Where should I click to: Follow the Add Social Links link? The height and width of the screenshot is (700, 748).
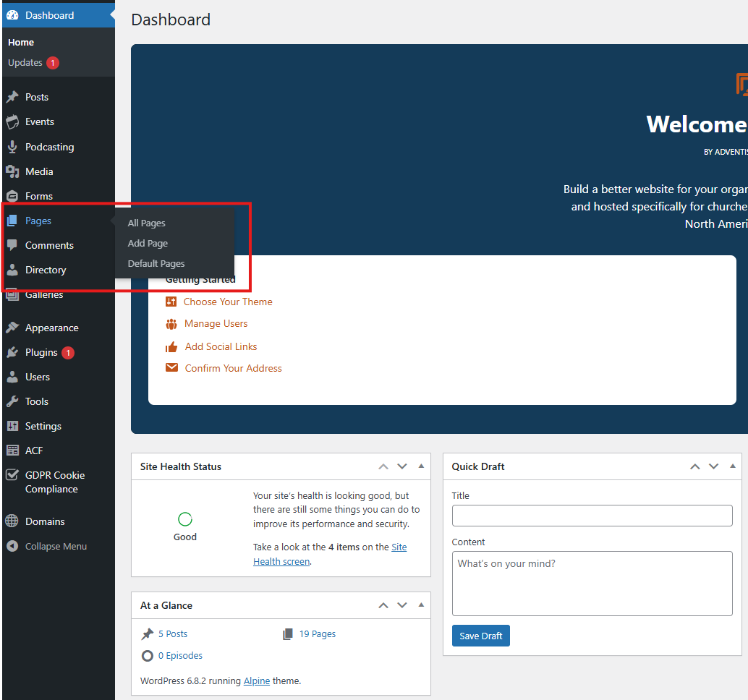221,346
